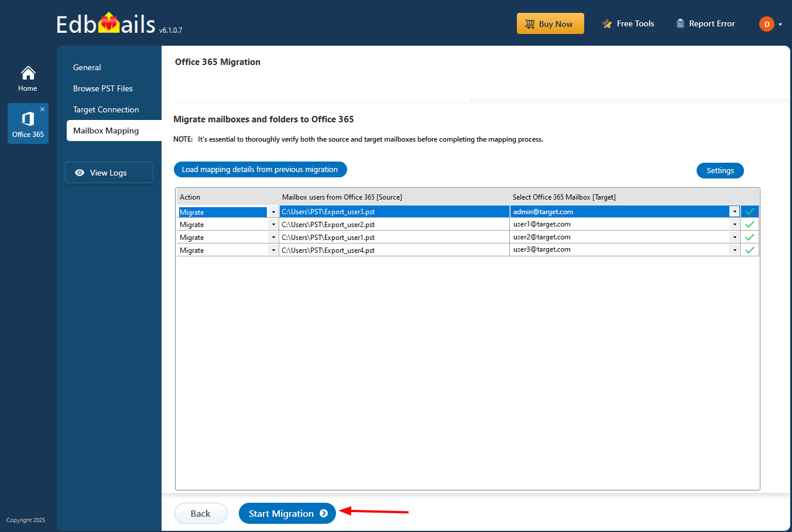
Task: Select source path C:\Users\PST\Export_user2.pst
Action: (x=395, y=225)
